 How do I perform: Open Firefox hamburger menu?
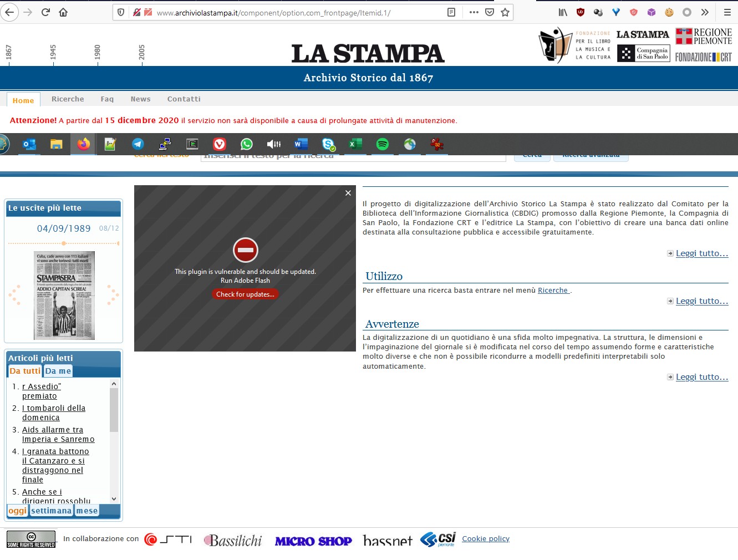coord(727,12)
